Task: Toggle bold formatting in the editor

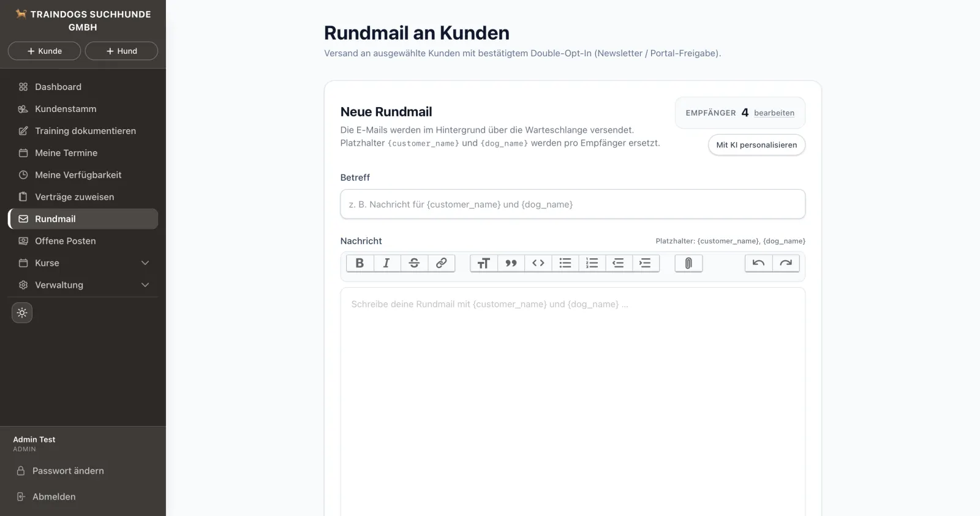Action: [360, 263]
